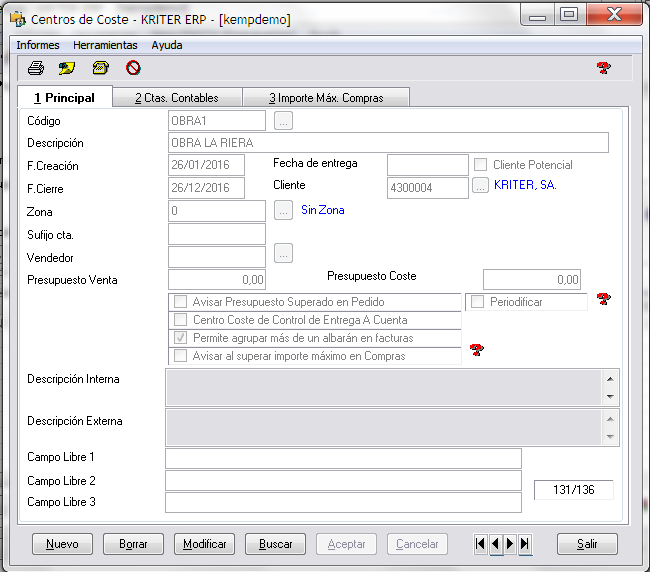650x572 pixels.
Task: Open the Zona lookup button
Action: coord(283,211)
